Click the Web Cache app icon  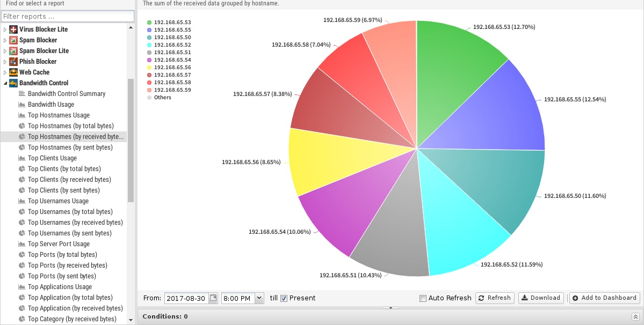coord(13,72)
